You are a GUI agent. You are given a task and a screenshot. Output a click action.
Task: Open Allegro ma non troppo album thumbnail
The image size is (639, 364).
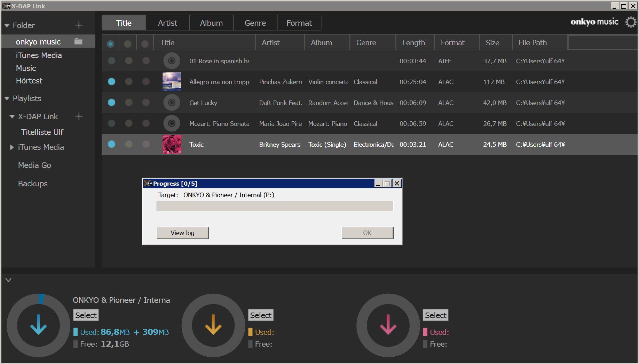172,82
